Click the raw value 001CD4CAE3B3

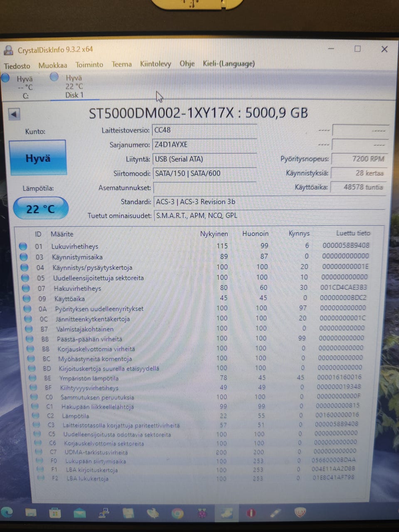pos(343,287)
